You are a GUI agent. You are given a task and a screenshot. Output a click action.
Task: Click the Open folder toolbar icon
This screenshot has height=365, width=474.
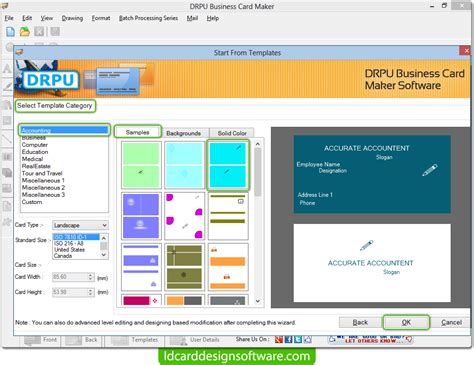pos(25,32)
